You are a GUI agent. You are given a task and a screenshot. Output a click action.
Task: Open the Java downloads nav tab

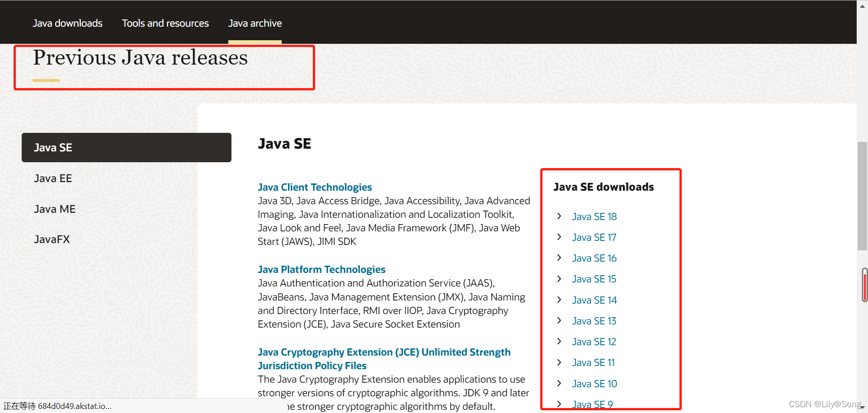(67, 23)
